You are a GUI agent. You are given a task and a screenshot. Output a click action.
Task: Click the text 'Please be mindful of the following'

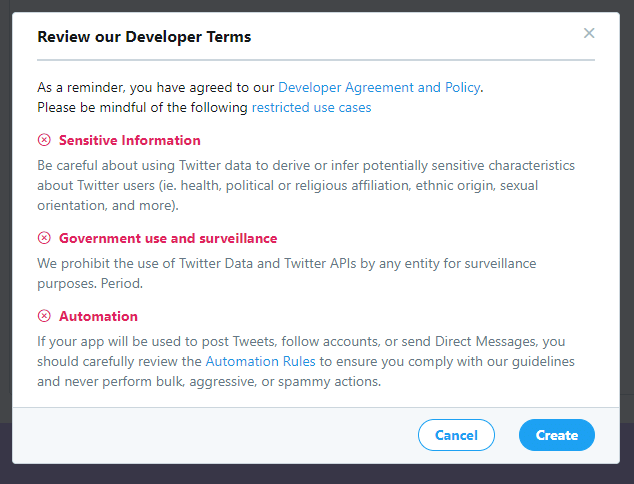tap(142, 108)
